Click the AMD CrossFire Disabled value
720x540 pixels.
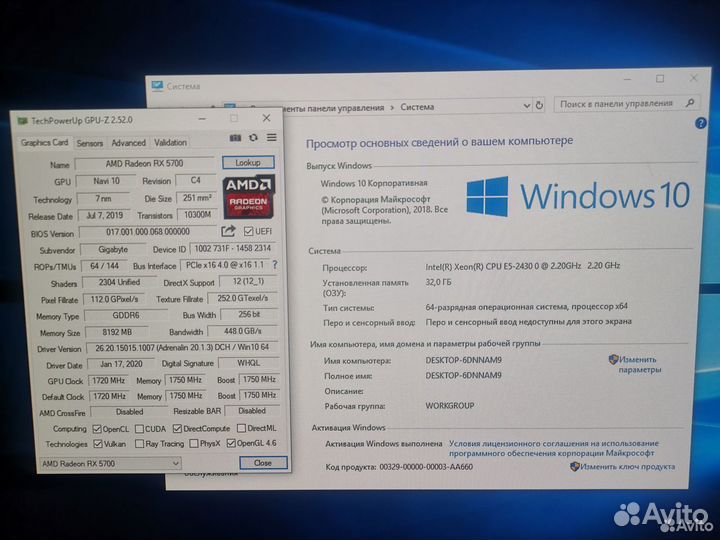tap(129, 412)
